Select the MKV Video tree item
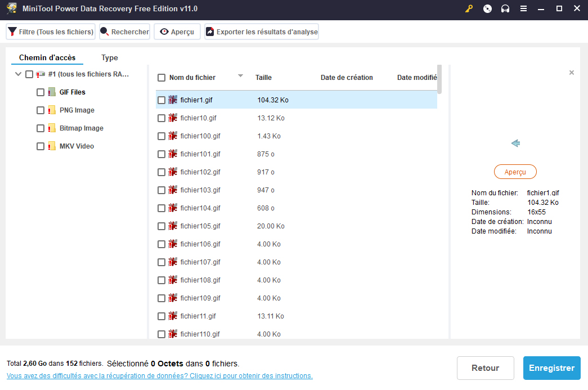Screen dimensions: 588x390 [77, 146]
